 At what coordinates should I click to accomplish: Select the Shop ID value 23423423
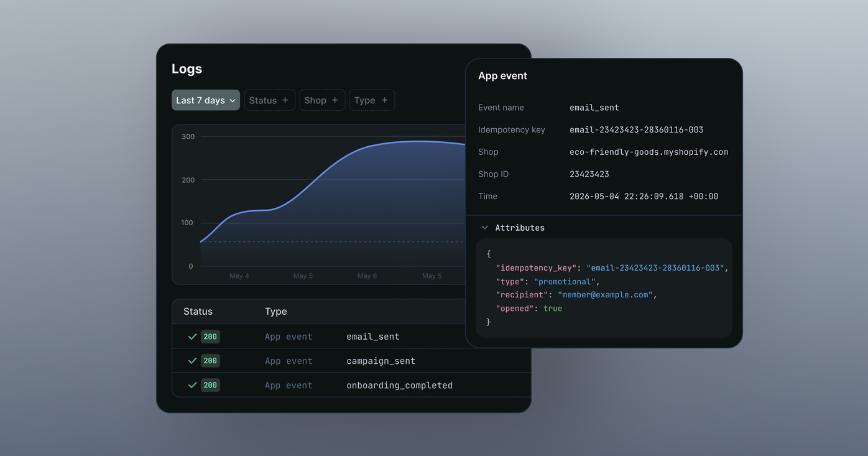tap(589, 174)
